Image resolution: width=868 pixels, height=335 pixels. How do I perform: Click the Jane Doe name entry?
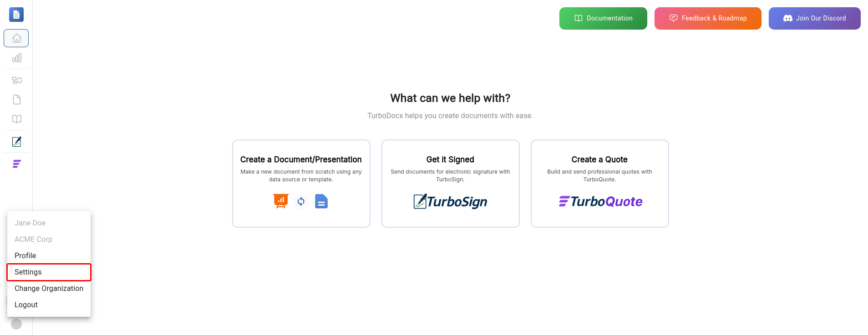(x=49, y=223)
